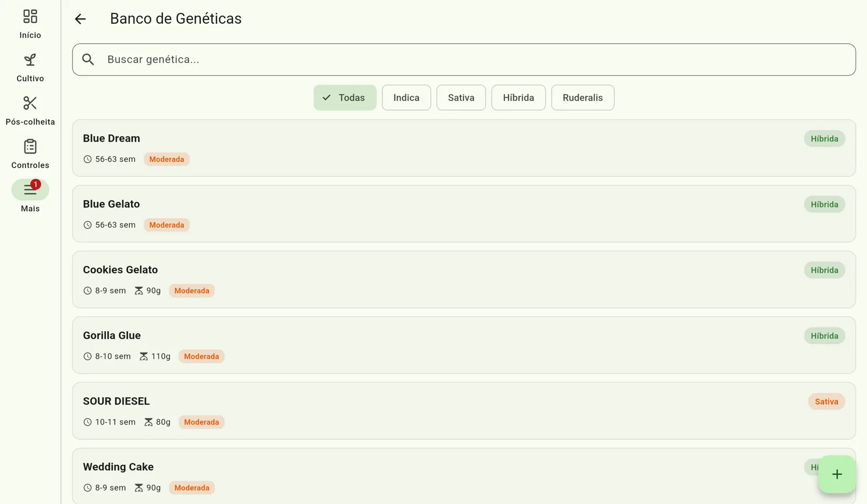Open the Controles clipboard icon
The width and height of the screenshot is (867, 504).
pyautogui.click(x=30, y=147)
